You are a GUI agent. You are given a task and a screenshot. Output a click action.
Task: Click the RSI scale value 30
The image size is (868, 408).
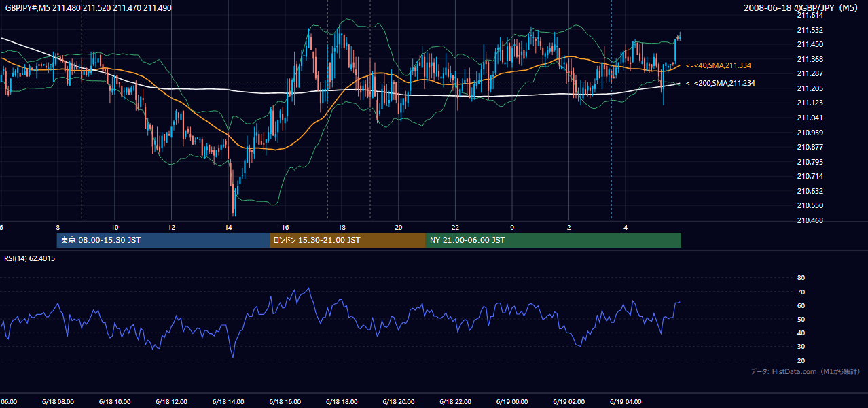tap(801, 347)
